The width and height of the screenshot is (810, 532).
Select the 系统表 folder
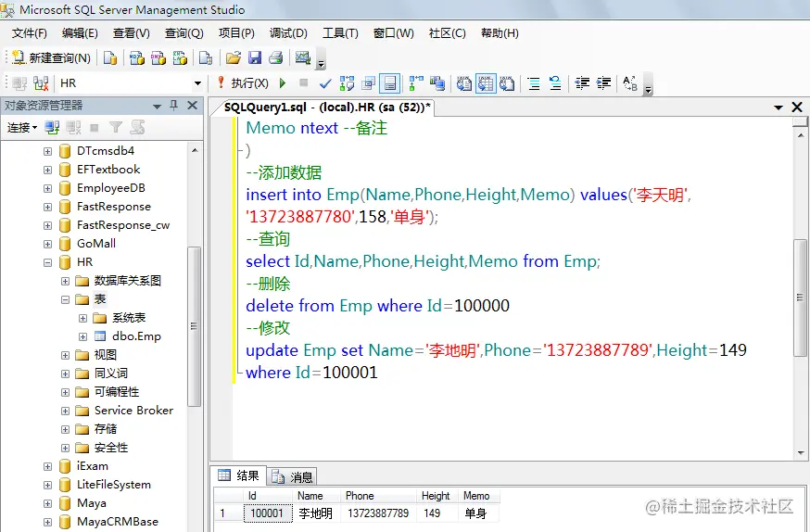[x=129, y=318]
